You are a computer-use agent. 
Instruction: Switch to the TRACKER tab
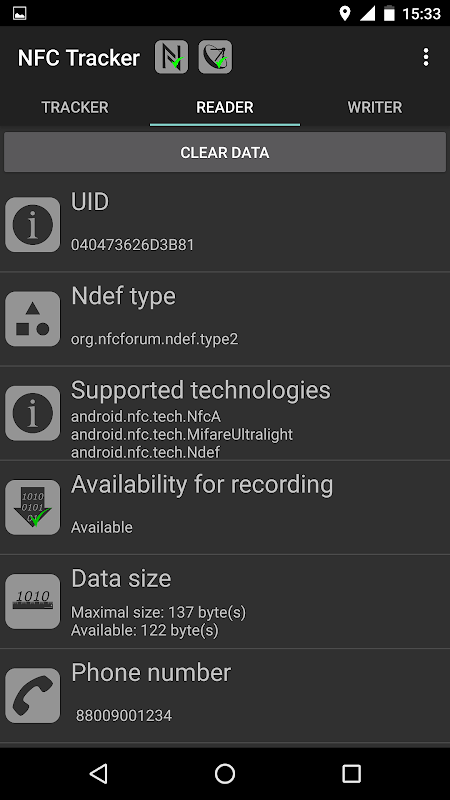75,107
